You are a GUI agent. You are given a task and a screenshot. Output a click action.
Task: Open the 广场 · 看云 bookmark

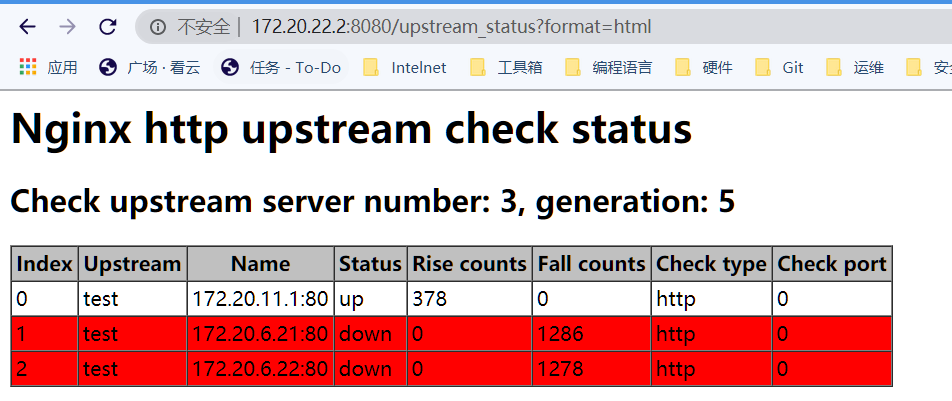(149, 67)
